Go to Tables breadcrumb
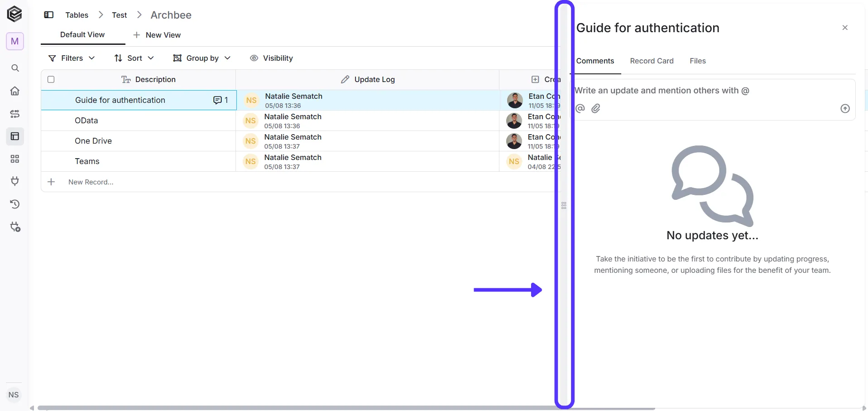 pos(77,15)
